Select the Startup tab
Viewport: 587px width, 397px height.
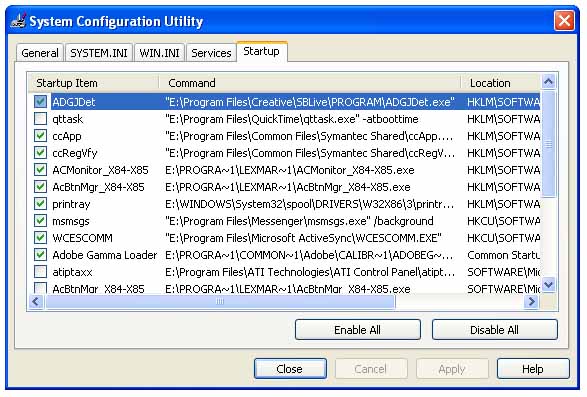click(x=262, y=51)
